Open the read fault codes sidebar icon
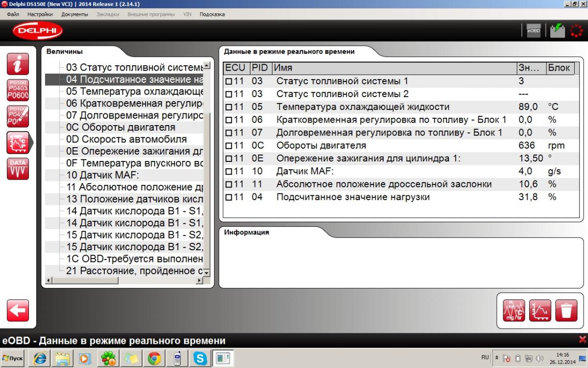Screen dimensions: 588x368 point(18,90)
